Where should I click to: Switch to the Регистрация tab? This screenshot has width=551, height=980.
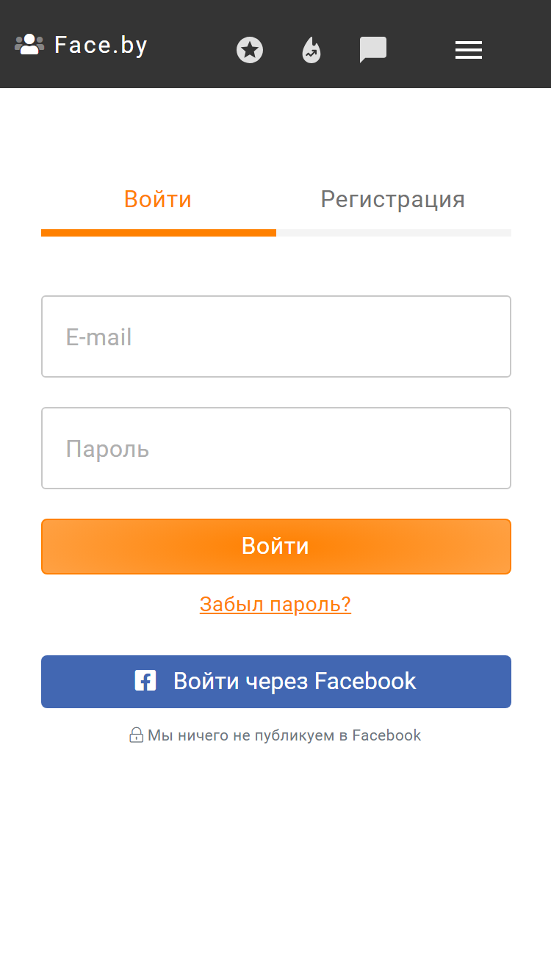coord(393,199)
